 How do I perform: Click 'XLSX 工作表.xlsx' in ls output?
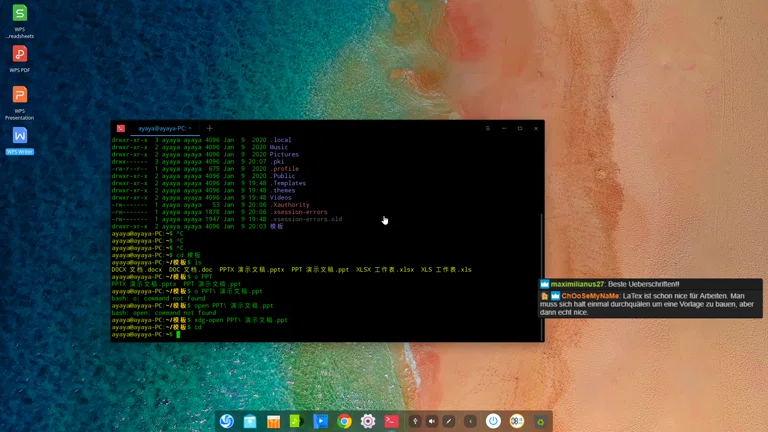(x=385, y=269)
